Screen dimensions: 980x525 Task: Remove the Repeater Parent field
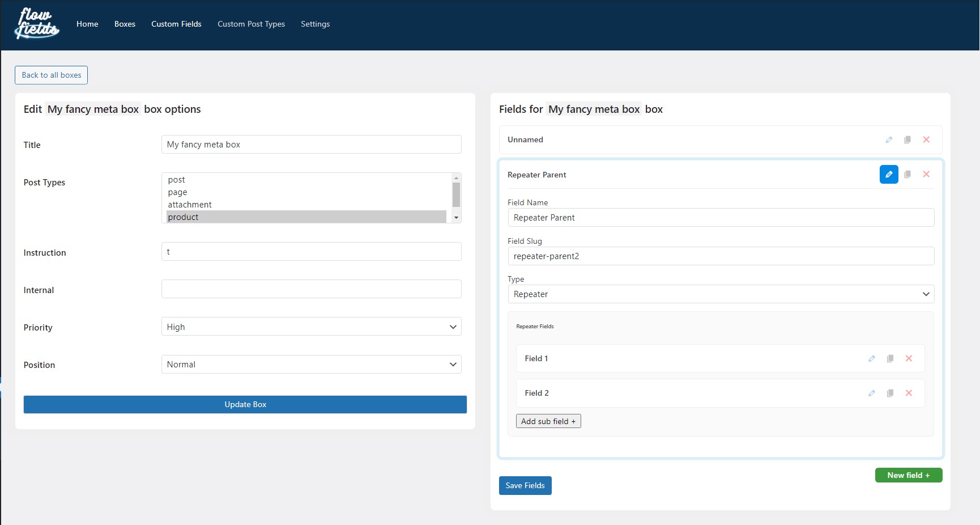point(926,175)
